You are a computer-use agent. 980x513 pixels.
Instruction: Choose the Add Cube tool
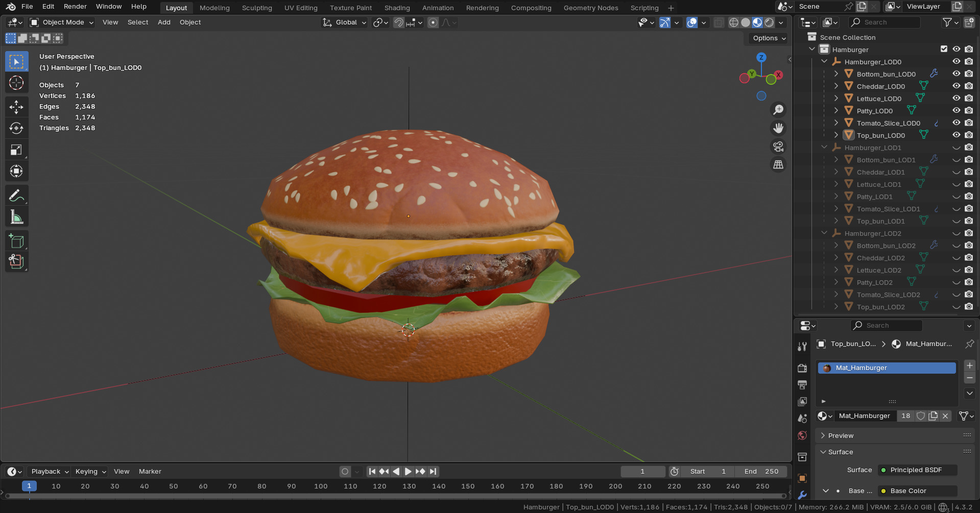[16, 241]
